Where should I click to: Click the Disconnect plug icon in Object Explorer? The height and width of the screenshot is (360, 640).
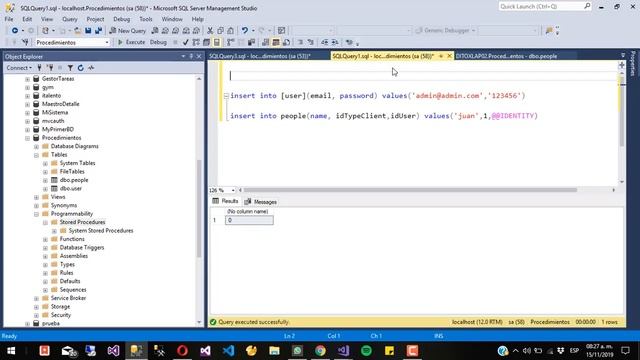[x=50, y=68]
